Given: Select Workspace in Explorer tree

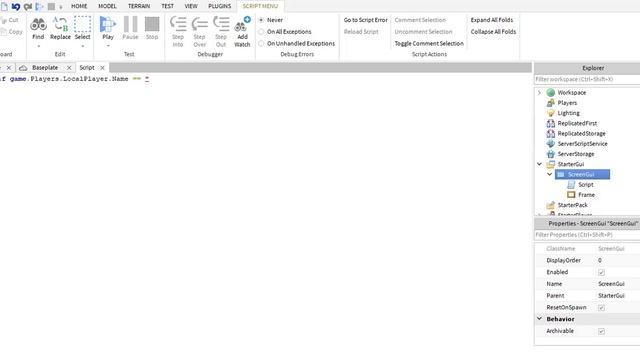Looking at the screenshot, I should pyautogui.click(x=571, y=93).
